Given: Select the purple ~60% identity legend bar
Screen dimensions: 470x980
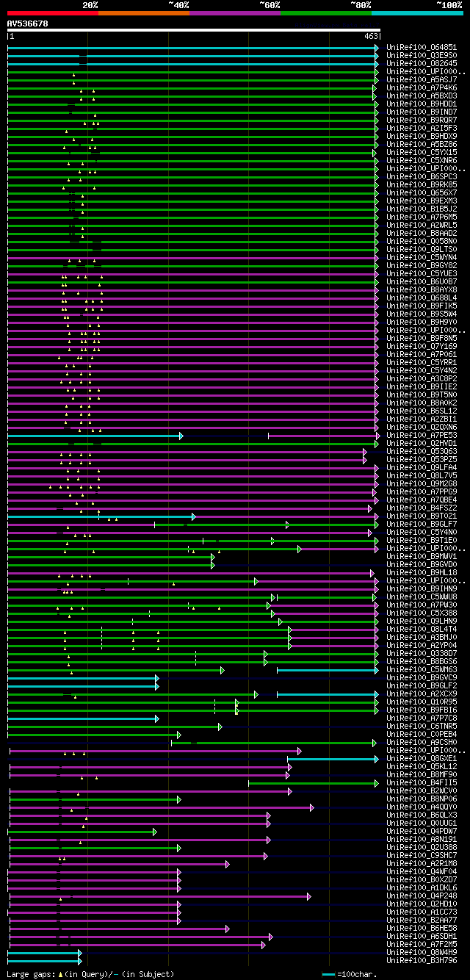Looking at the screenshot, I should click(235, 13).
